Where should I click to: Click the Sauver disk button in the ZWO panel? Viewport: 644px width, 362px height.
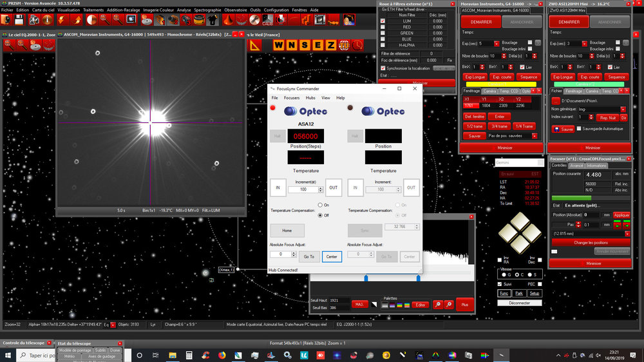click(563, 129)
